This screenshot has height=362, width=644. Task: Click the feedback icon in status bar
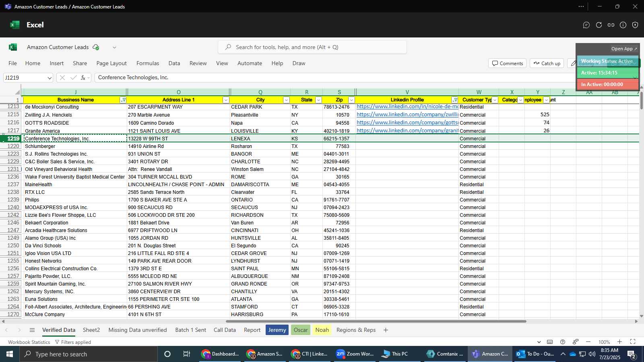click(x=576, y=342)
